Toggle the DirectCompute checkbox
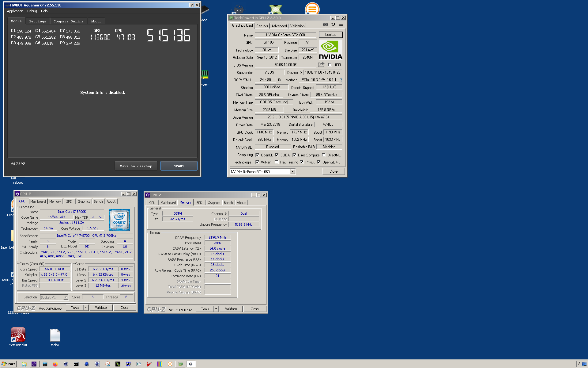 click(294, 155)
